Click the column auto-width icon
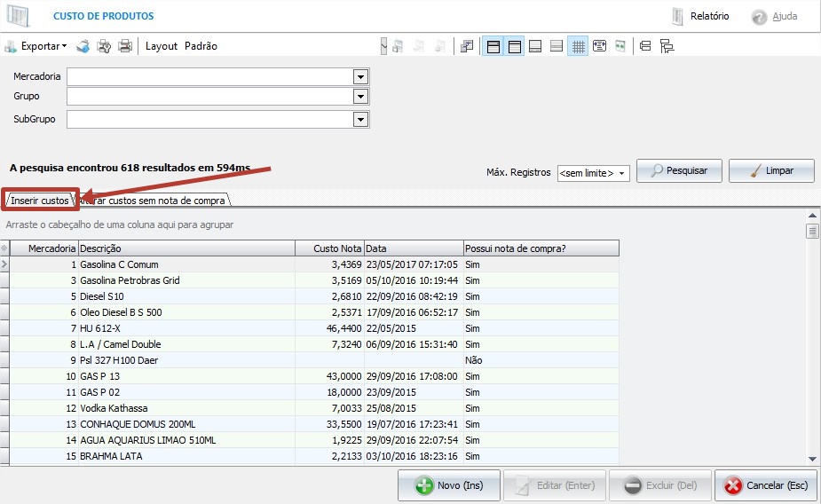The width and height of the screenshot is (821, 504). point(599,46)
